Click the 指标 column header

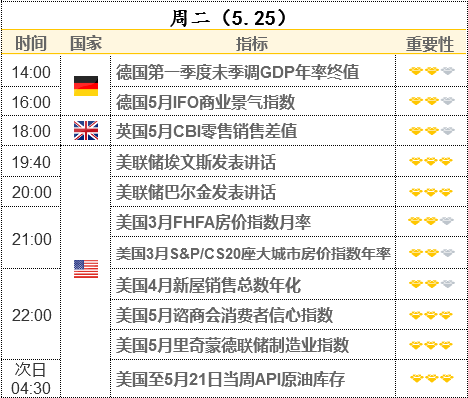pyautogui.click(x=252, y=44)
